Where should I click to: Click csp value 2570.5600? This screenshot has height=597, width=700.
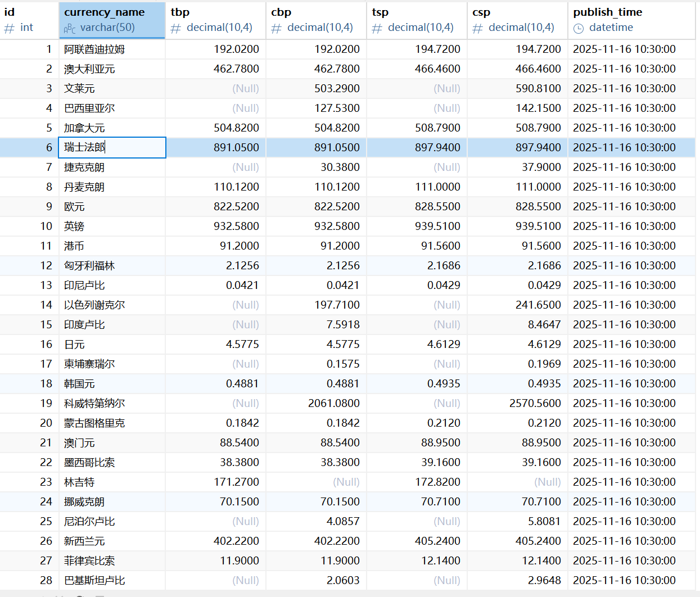535,404
